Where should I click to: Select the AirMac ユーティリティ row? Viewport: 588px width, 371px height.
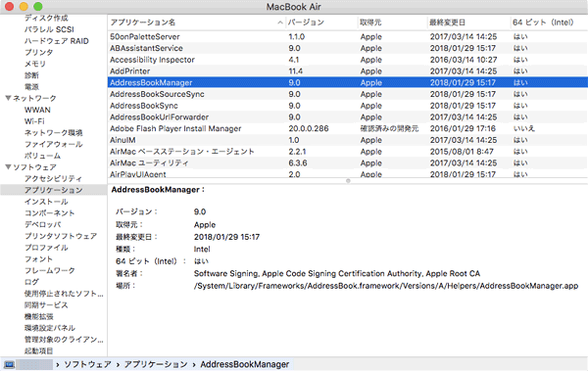[348, 163]
